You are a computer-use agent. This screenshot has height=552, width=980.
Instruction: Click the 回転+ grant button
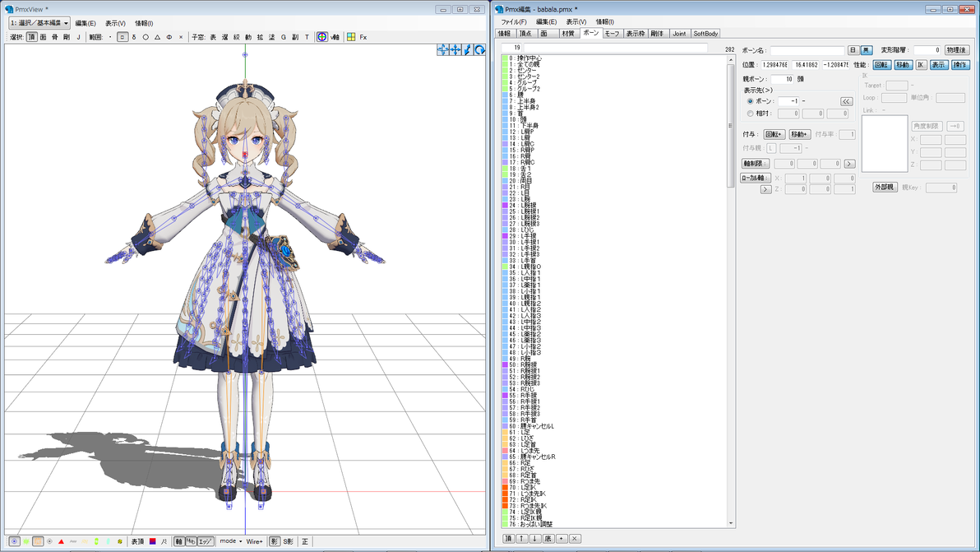774,134
